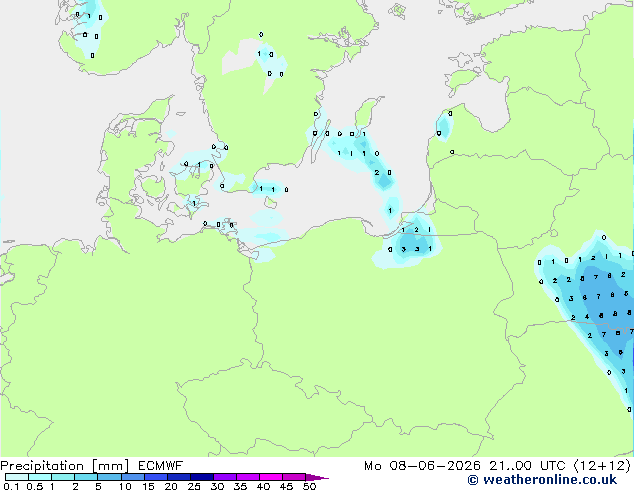Click the '40' legend scale label
This screenshot has width=634, height=490.
click(263, 486)
